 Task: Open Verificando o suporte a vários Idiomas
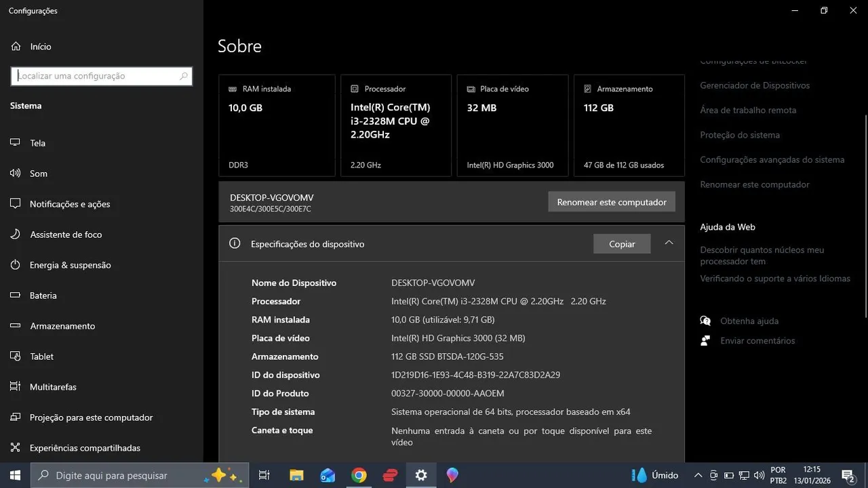point(775,279)
